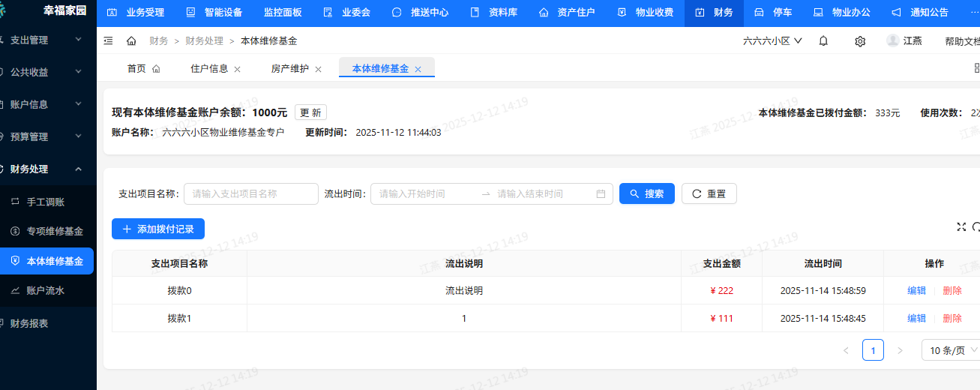Click the 资料库 icon in the top navigation

pos(475,13)
